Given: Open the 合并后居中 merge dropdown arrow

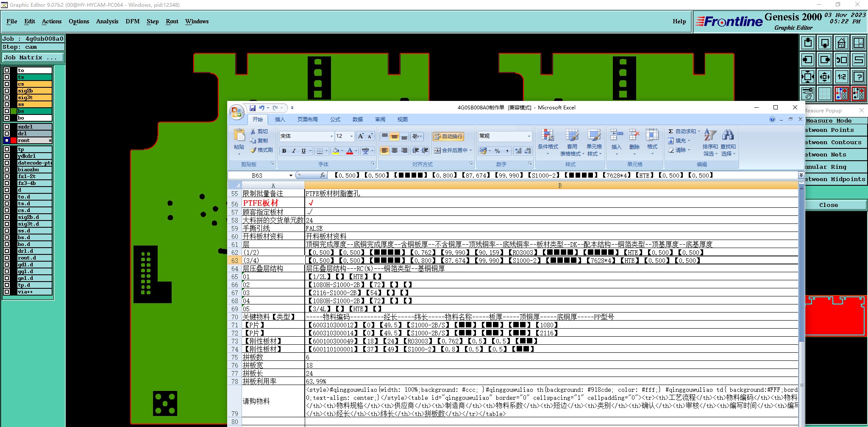Looking at the screenshot, I should [470, 151].
